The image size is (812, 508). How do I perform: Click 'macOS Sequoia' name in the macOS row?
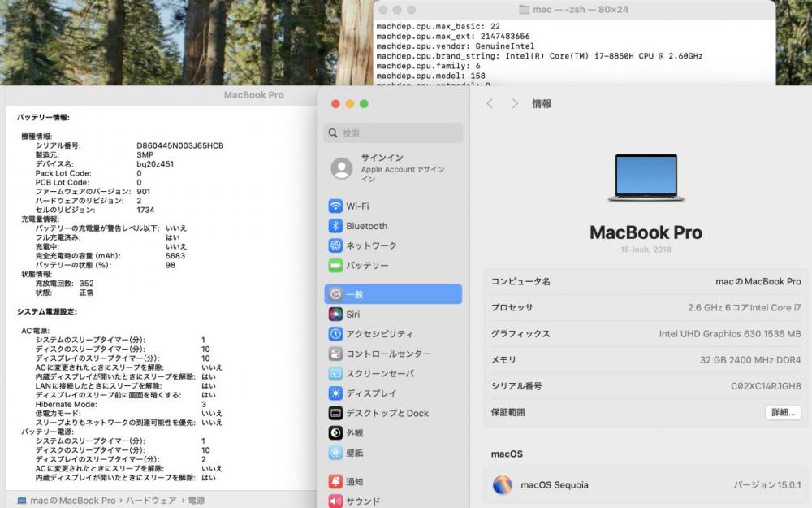(x=554, y=485)
